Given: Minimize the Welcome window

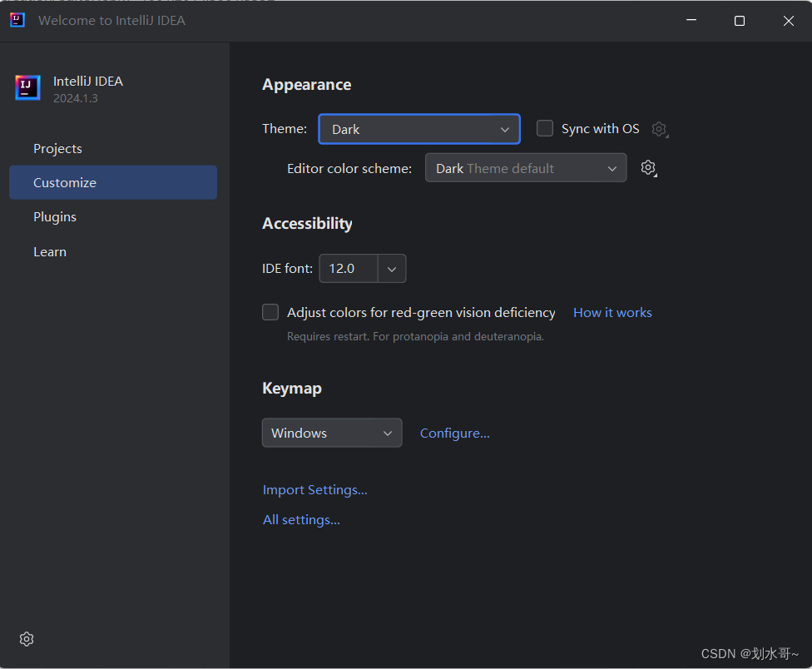Looking at the screenshot, I should 691,20.
